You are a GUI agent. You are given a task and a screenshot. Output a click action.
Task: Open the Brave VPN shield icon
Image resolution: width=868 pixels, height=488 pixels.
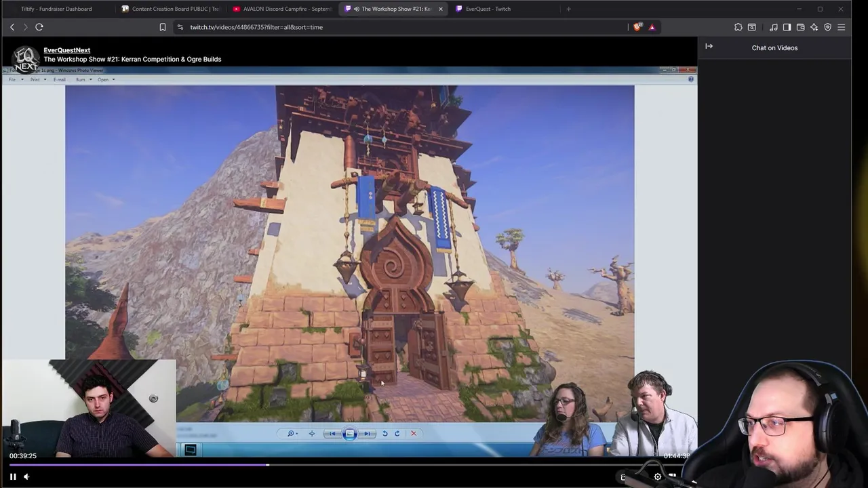tap(828, 27)
